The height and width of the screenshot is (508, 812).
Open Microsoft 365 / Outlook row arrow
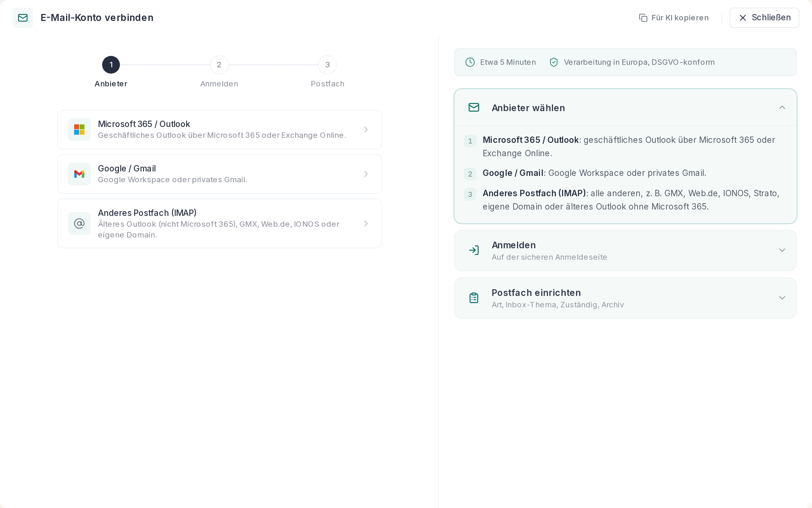[366, 129]
